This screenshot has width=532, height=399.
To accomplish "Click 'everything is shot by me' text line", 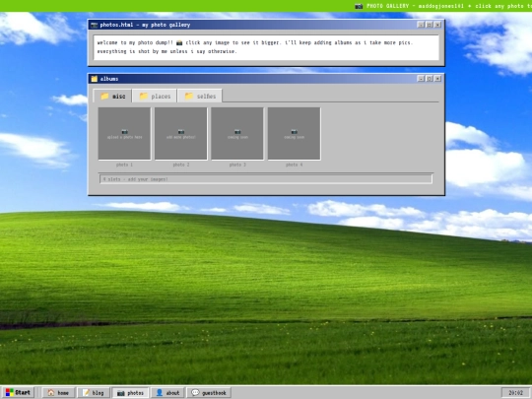I will tap(166, 51).
